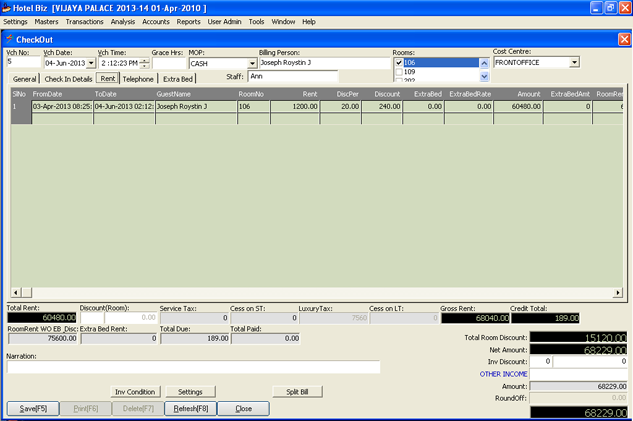Click the CheckOut window icon
The image size is (633, 421).
point(9,39)
